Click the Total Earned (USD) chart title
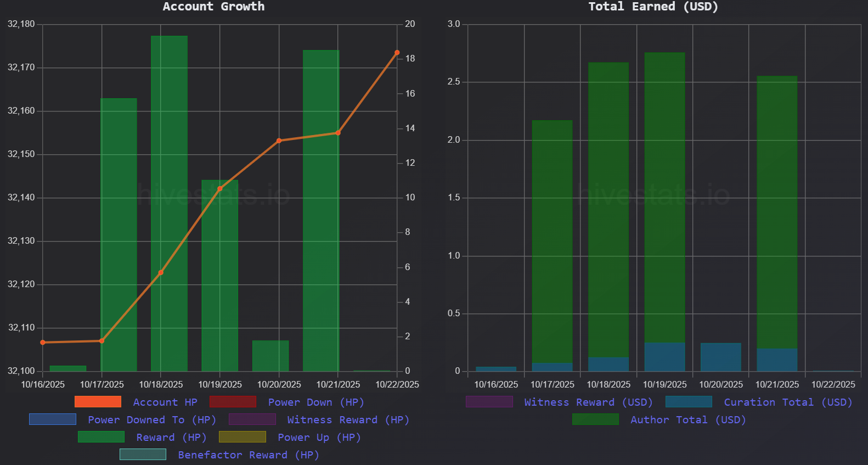The height and width of the screenshot is (465, 868). tap(653, 7)
